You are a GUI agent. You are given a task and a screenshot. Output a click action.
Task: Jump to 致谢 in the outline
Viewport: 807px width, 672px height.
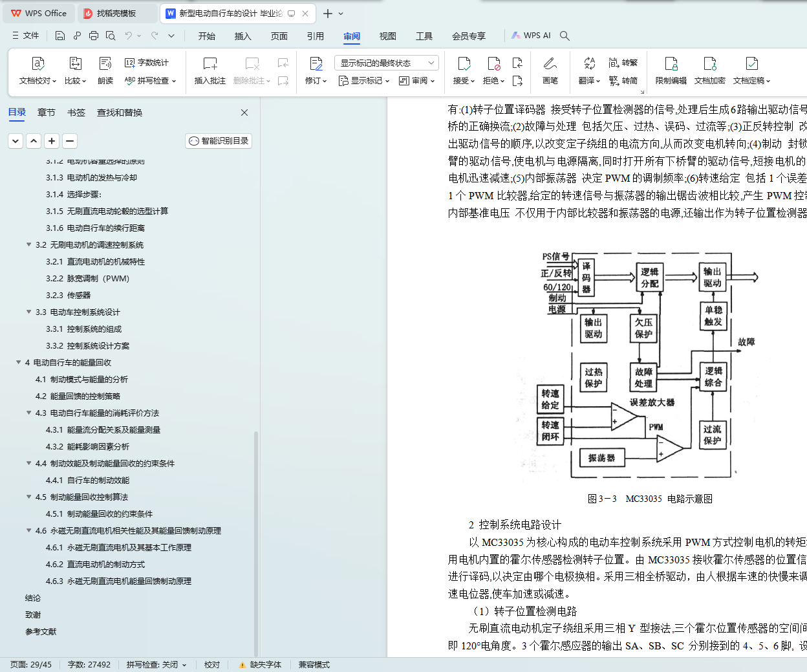(x=33, y=614)
